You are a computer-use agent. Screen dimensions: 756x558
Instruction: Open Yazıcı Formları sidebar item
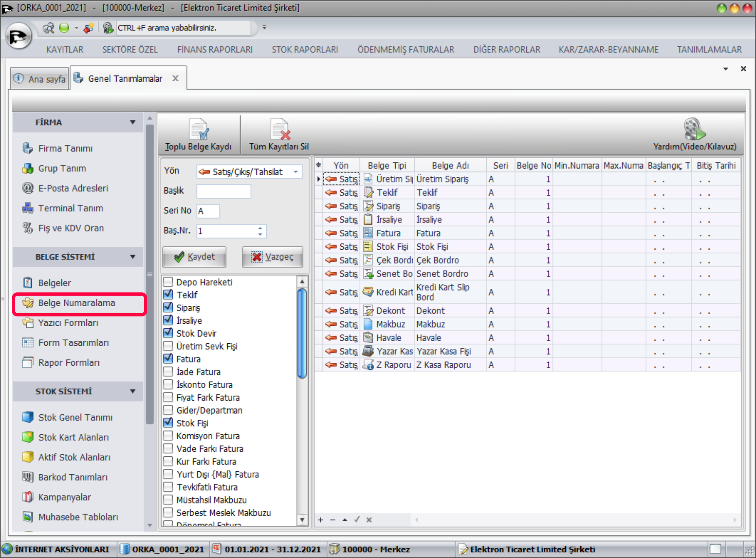[x=61, y=323]
